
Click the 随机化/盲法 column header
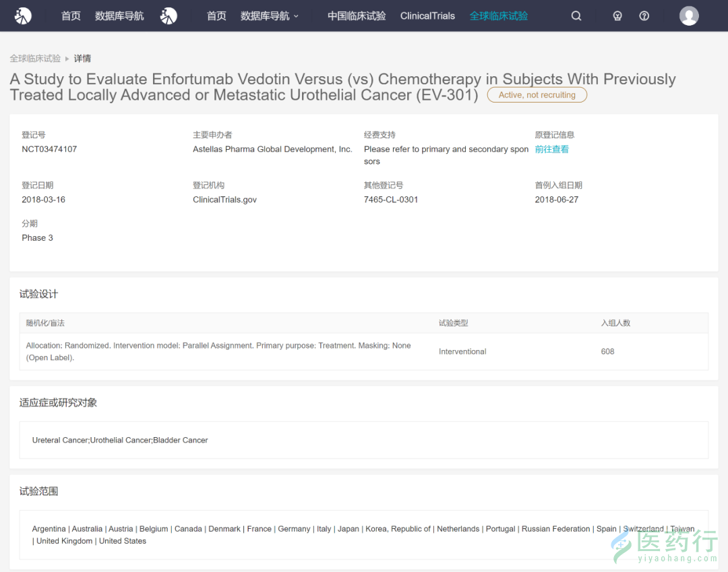click(45, 323)
